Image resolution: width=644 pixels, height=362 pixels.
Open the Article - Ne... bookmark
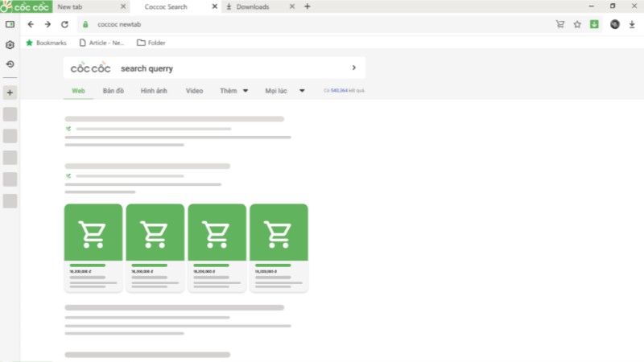(x=101, y=43)
